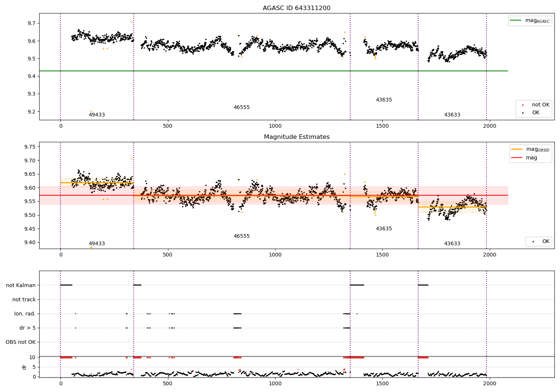The image size is (560, 392).
Task: Click label 49433 in Magnitude Estimates plot
Action: (97, 244)
